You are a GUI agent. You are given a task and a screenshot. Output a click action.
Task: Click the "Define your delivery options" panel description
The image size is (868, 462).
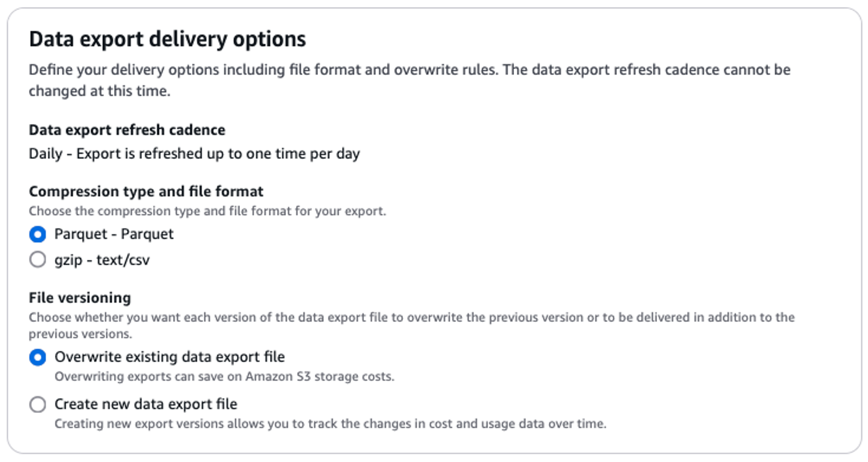point(409,70)
